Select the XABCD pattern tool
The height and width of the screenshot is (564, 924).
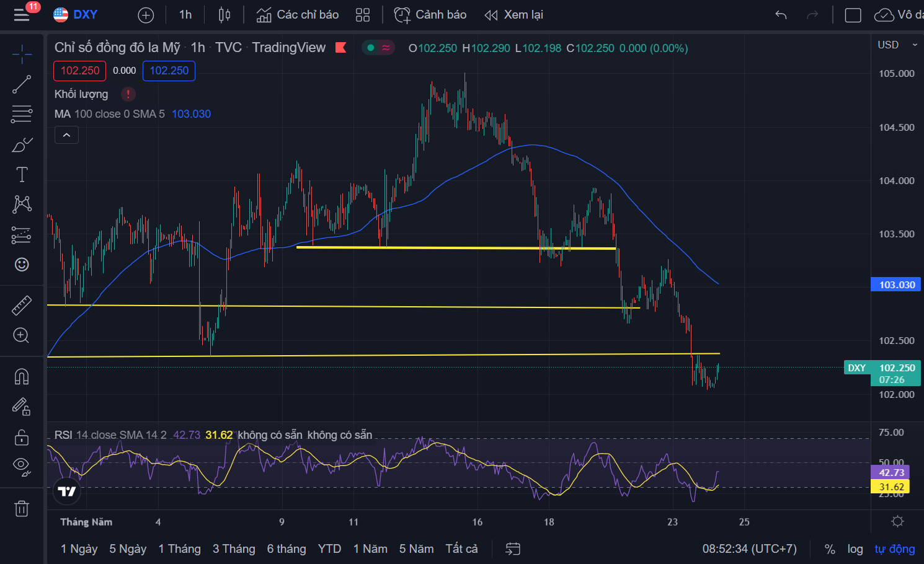pyautogui.click(x=22, y=204)
